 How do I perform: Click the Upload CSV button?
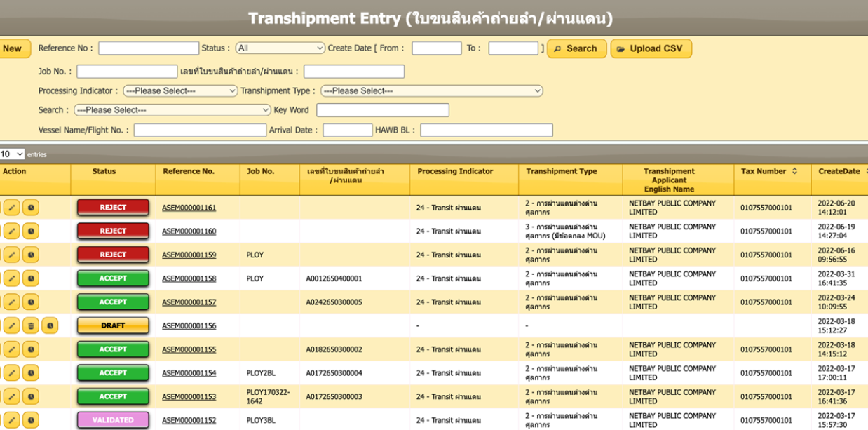651,48
